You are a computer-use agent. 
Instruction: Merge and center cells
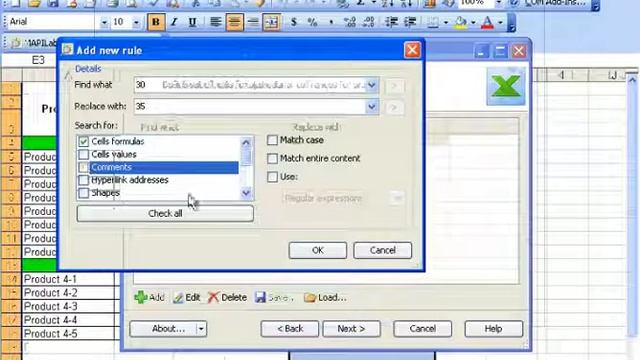coord(271,22)
